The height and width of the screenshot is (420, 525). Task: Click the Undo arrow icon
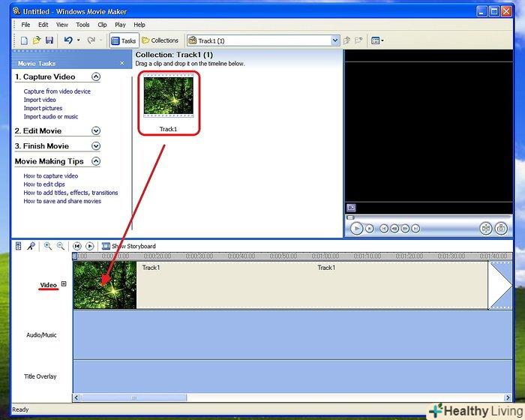point(68,40)
